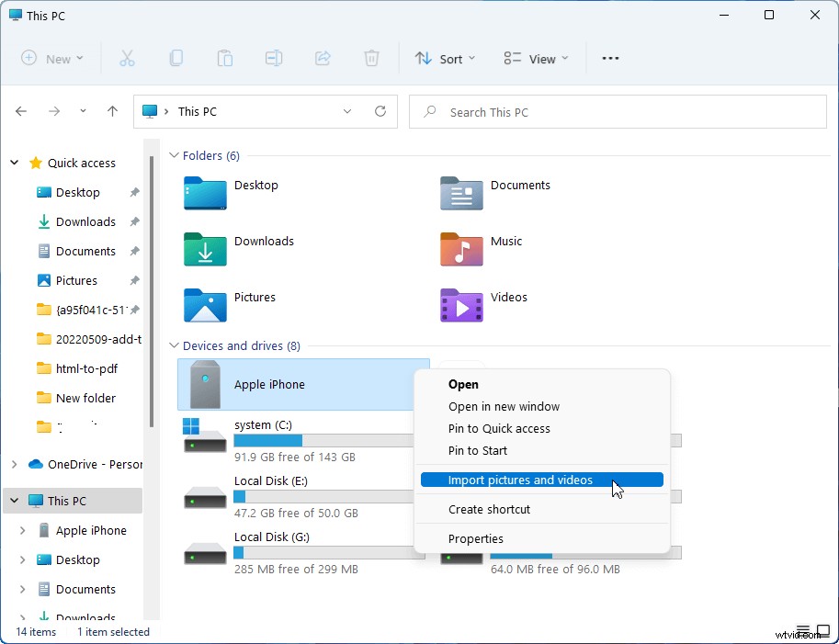This screenshot has height=644, width=839.
Task: Click the navigation pane scrollbar
Action: pyautogui.click(x=152, y=291)
